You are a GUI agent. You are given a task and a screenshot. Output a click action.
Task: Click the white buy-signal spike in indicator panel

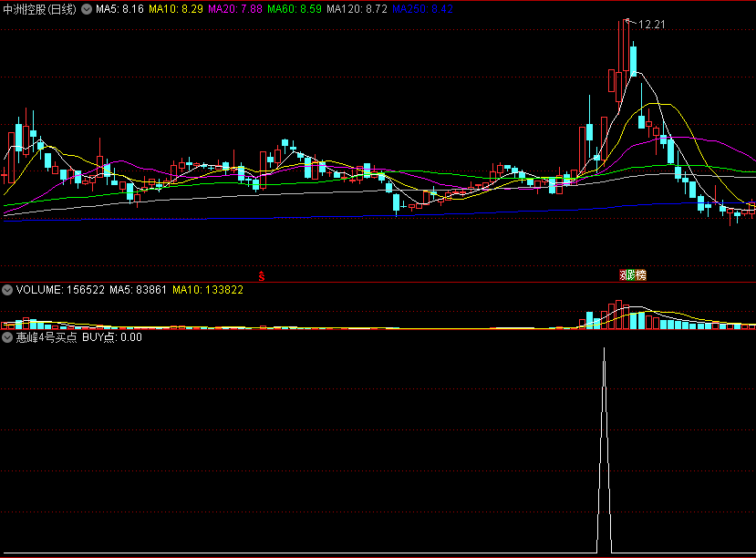pyautogui.click(x=604, y=450)
